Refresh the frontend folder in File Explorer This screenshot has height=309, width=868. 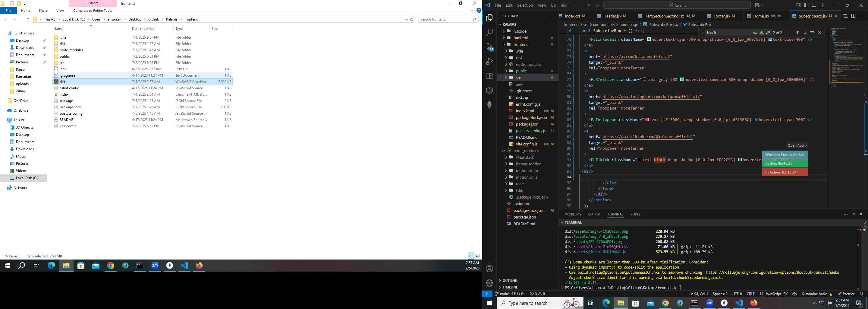click(x=411, y=20)
